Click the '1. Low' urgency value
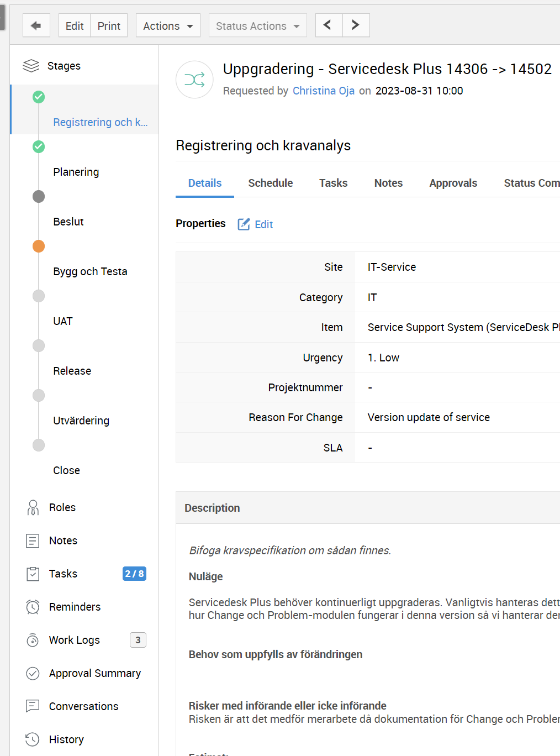 [383, 358]
